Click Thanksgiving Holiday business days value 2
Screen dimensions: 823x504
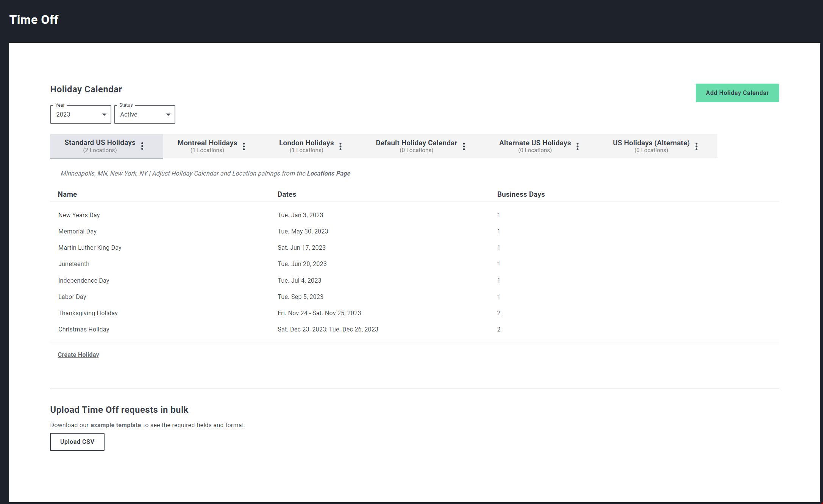tap(499, 313)
